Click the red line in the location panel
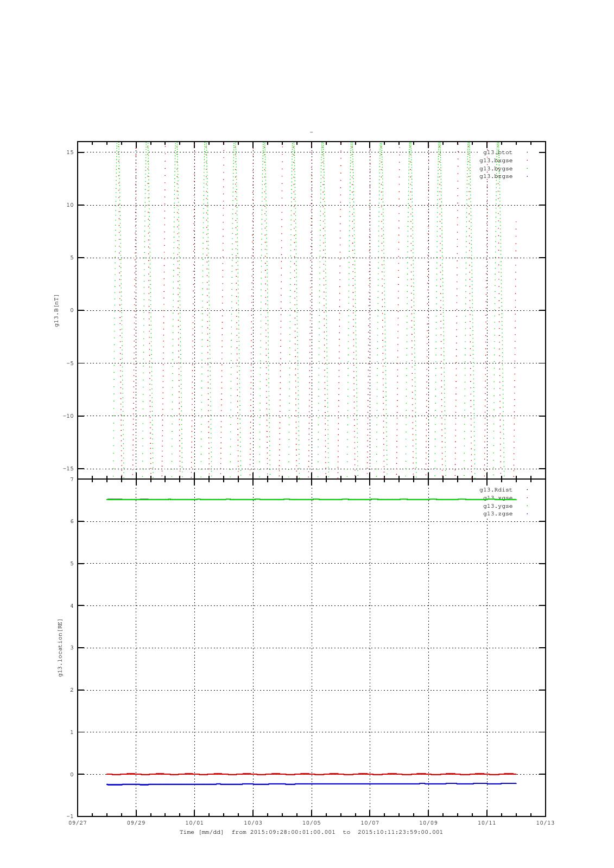Screen dimensions: 614x868 click(x=311, y=774)
